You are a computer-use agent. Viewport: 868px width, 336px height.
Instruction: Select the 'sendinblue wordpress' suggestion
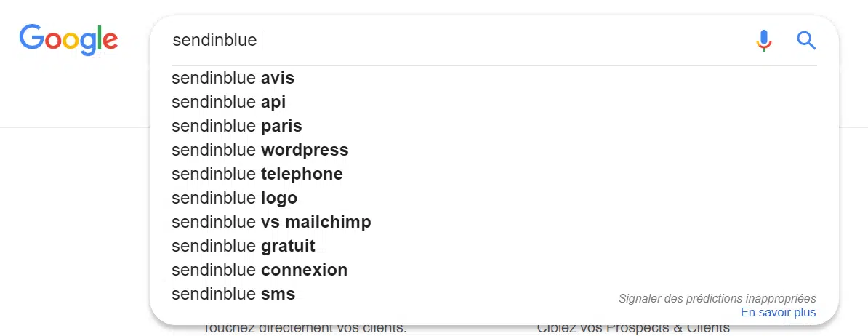(260, 150)
